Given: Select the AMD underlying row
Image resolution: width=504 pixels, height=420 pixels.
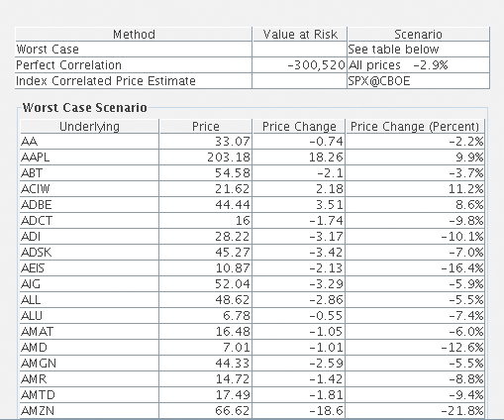Looking at the screenshot, I should pos(252,348).
